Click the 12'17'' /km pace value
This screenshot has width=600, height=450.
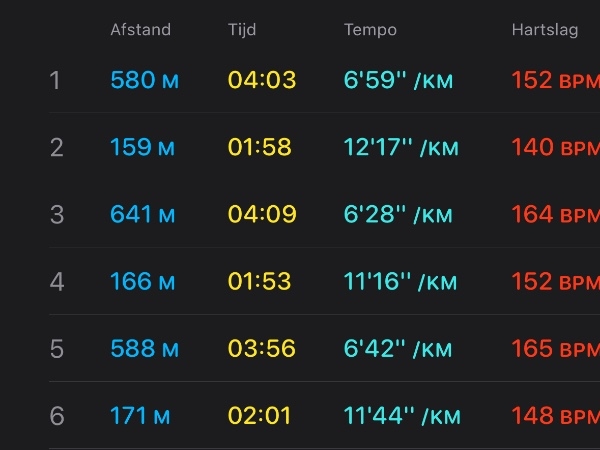pyautogui.click(x=401, y=147)
